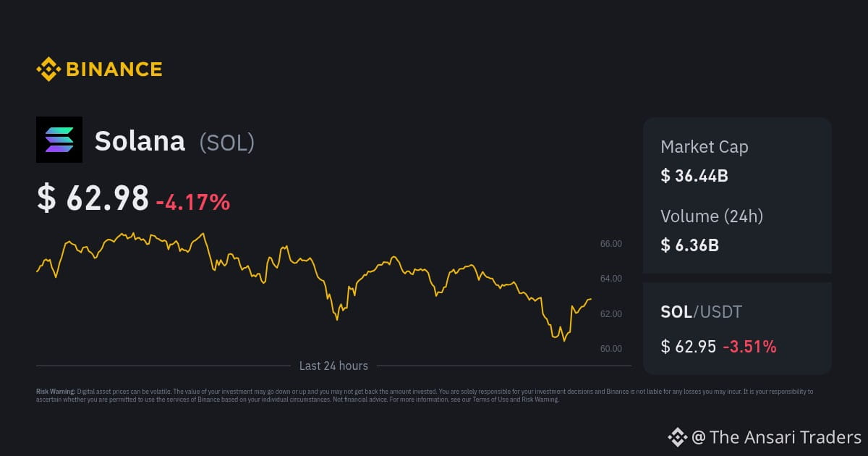Click the small Binance icon beside The Ansari Traders
This screenshot has width=868, height=456.
[676, 437]
